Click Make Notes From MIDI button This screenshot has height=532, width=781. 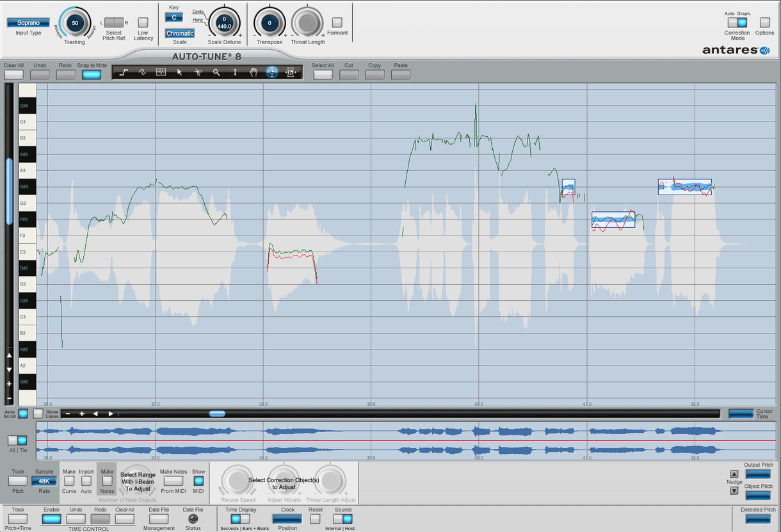coord(173,481)
